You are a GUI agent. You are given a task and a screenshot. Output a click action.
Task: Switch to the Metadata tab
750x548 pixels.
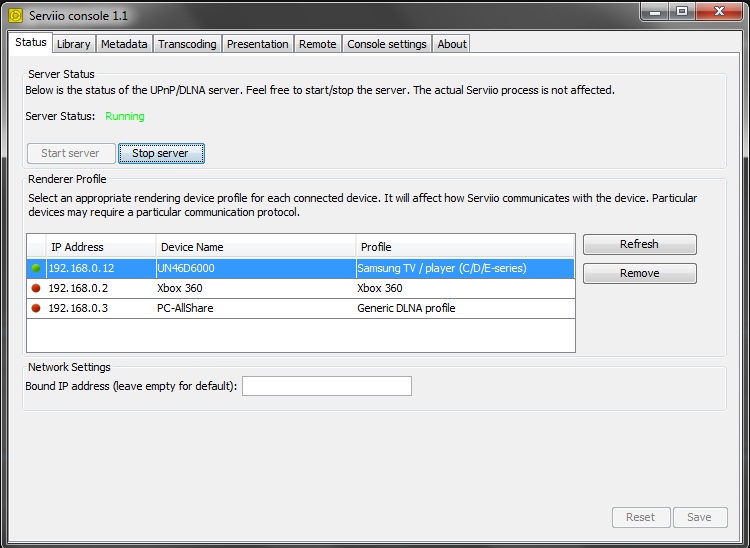pyautogui.click(x=124, y=44)
